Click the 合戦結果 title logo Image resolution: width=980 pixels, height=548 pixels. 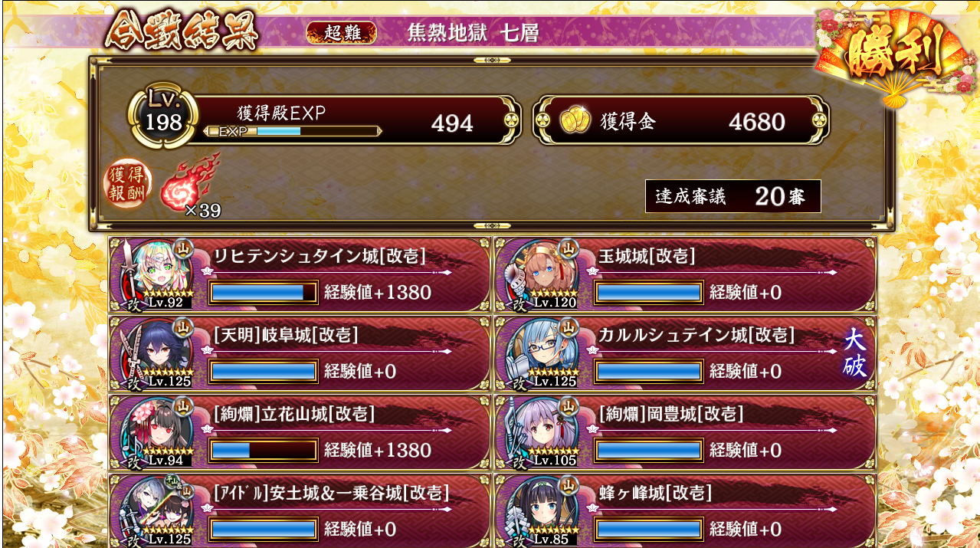click(182, 32)
